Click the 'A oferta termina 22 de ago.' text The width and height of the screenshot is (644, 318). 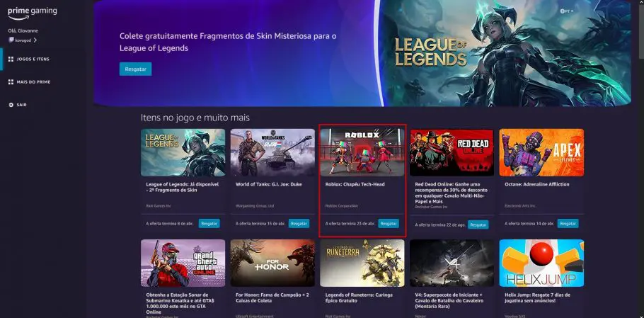(440, 225)
